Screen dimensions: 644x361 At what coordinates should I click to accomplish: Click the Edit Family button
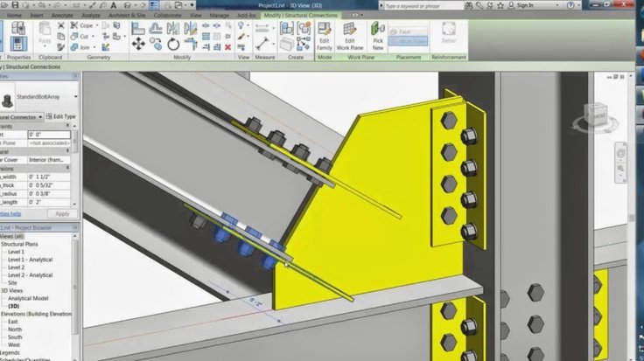(x=324, y=37)
